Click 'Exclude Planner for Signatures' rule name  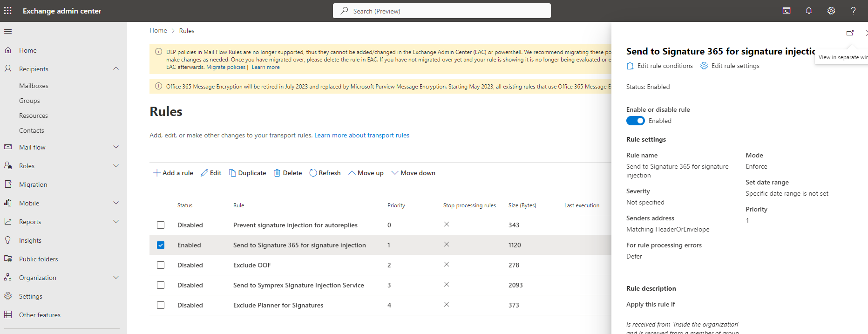click(x=278, y=305)
